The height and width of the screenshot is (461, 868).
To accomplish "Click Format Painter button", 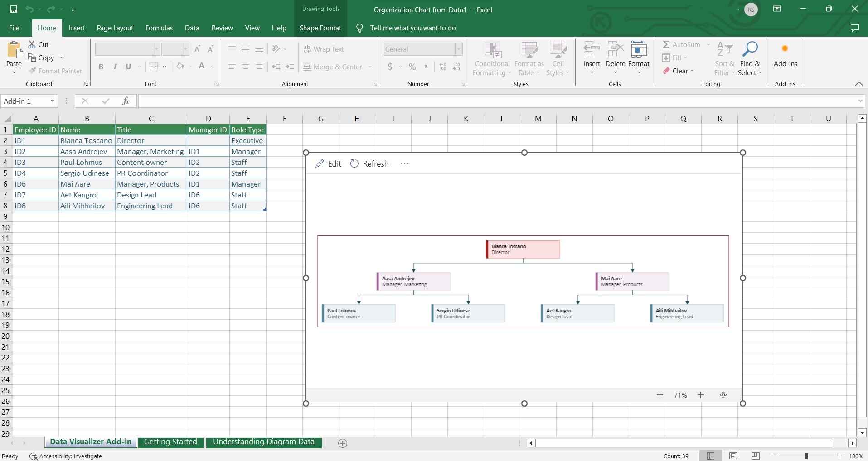I will pos(55,71).
